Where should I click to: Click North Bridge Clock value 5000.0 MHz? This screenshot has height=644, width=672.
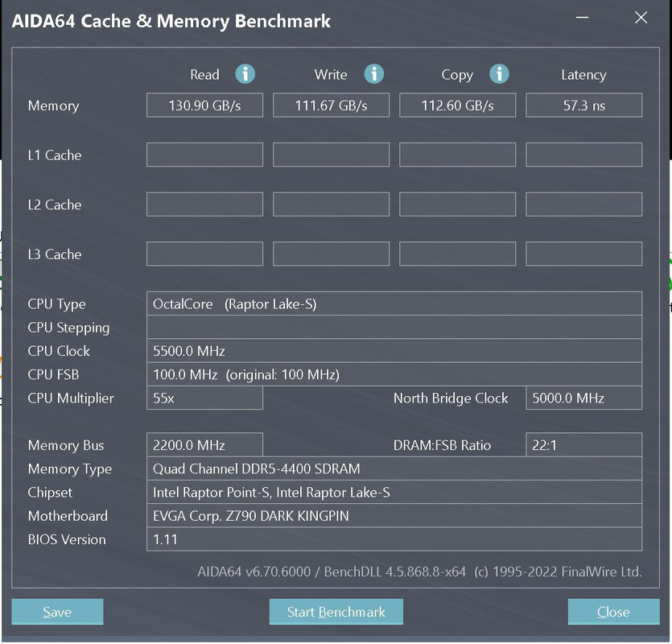pyautogui.click(x=583, y=398)
